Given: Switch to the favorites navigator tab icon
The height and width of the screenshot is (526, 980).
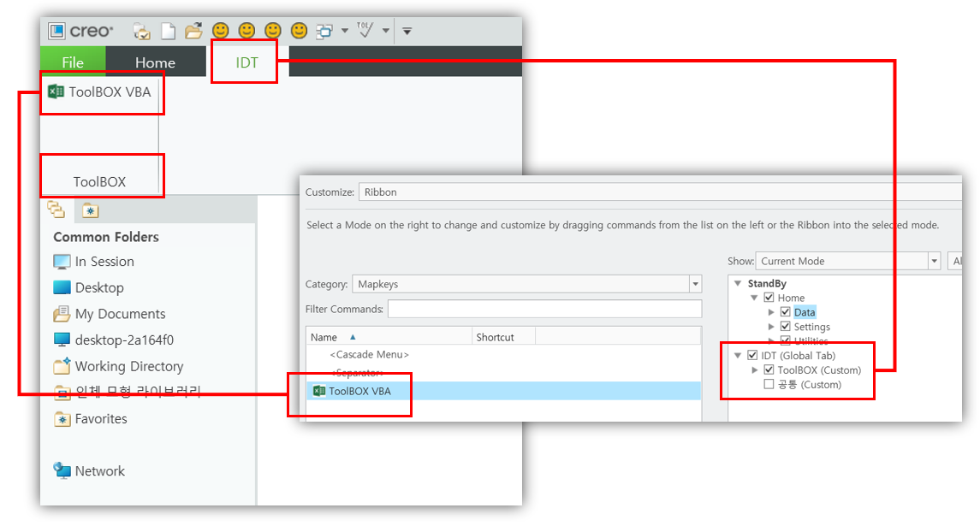Looking at the screenshot, I should click(90, 210).
